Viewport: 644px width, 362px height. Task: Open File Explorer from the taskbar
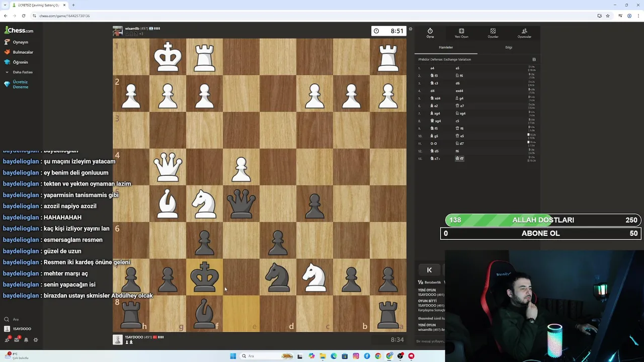323,356
